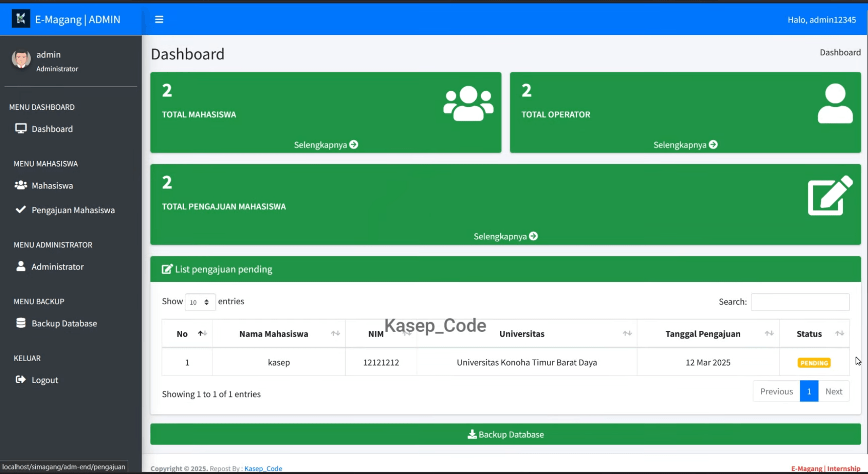Click the user icon beside Administrator

(x=21, y=266)
